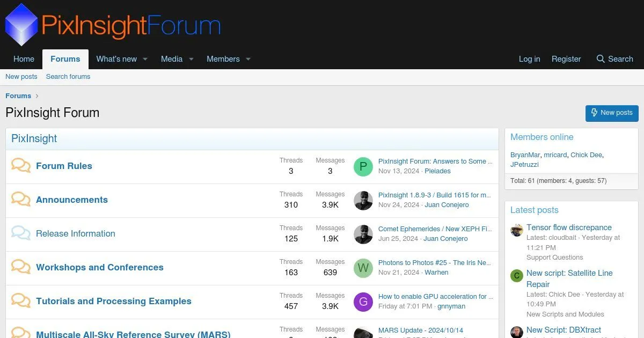Screen dimensions: 644x338
Task: Click mricard in Members online
Action: pyautogui.click(x=555, y=155)
